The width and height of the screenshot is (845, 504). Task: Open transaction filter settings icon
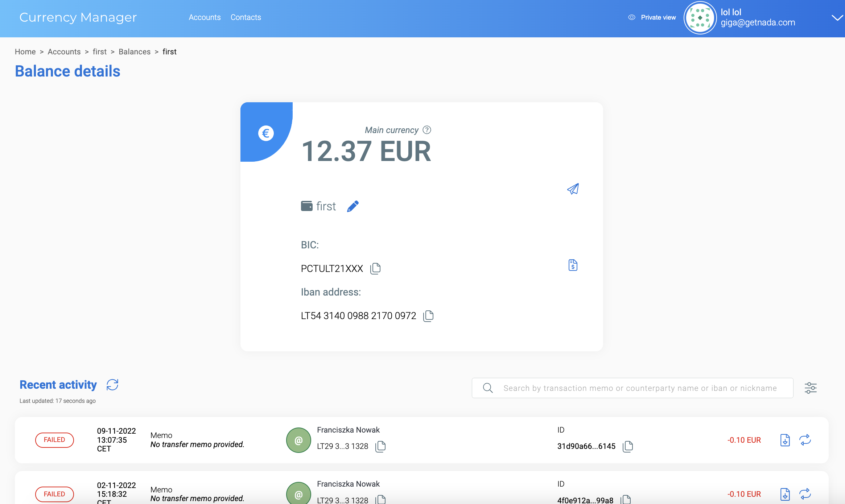click(811, 388)
